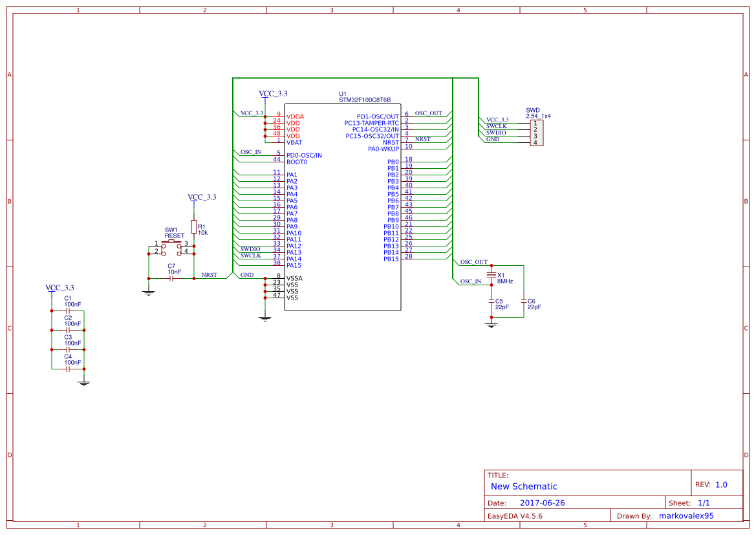The image size is (756, 535).
Task: Click the VCC_3.3 power flag above C1
Action: pos(59,288)
